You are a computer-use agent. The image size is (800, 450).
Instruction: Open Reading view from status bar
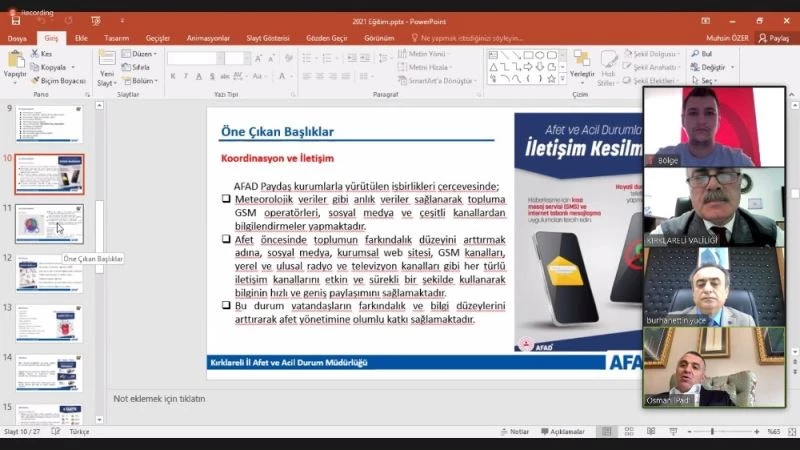(x=651, y=432)
